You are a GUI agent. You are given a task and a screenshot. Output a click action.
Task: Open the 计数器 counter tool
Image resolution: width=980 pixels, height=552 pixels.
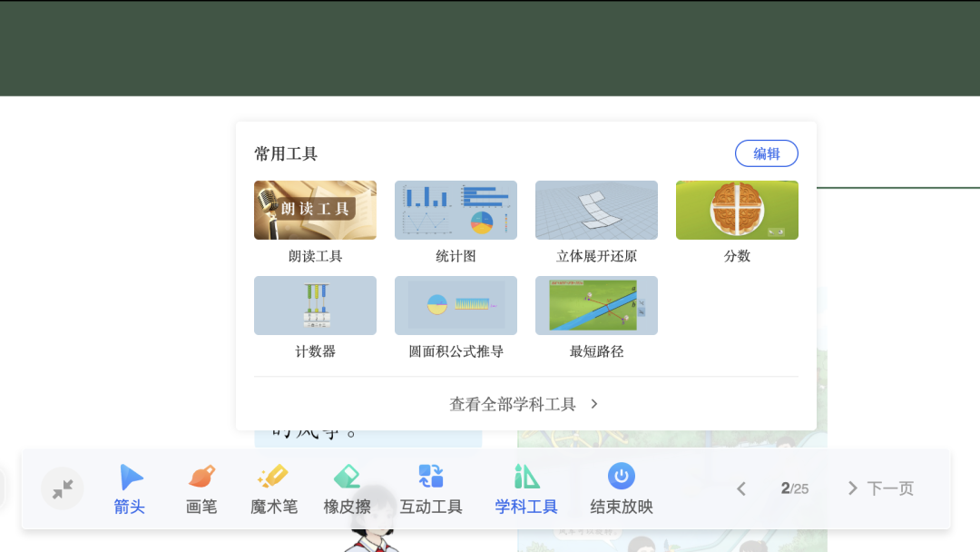point(315,305)
